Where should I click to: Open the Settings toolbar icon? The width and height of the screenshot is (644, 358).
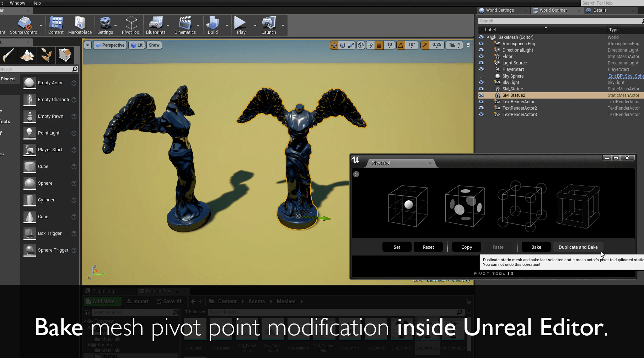click(105, 25)
